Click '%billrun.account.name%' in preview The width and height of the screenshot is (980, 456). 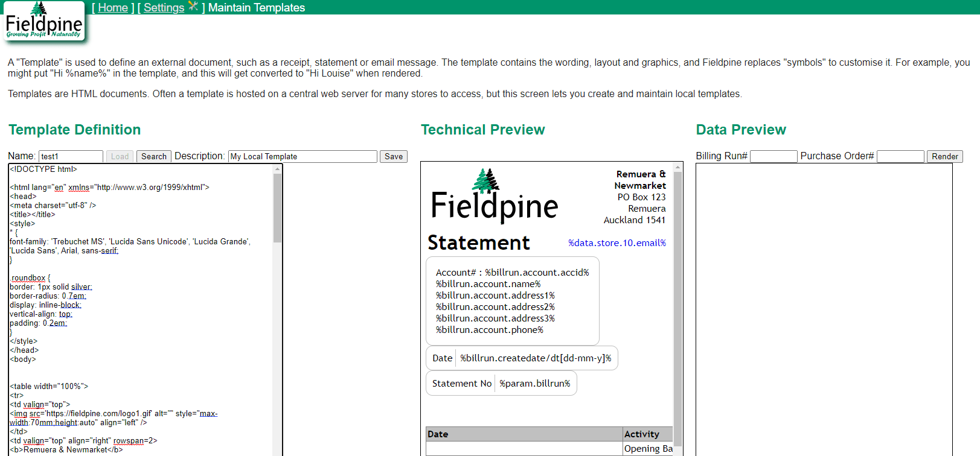pos(488,284)
